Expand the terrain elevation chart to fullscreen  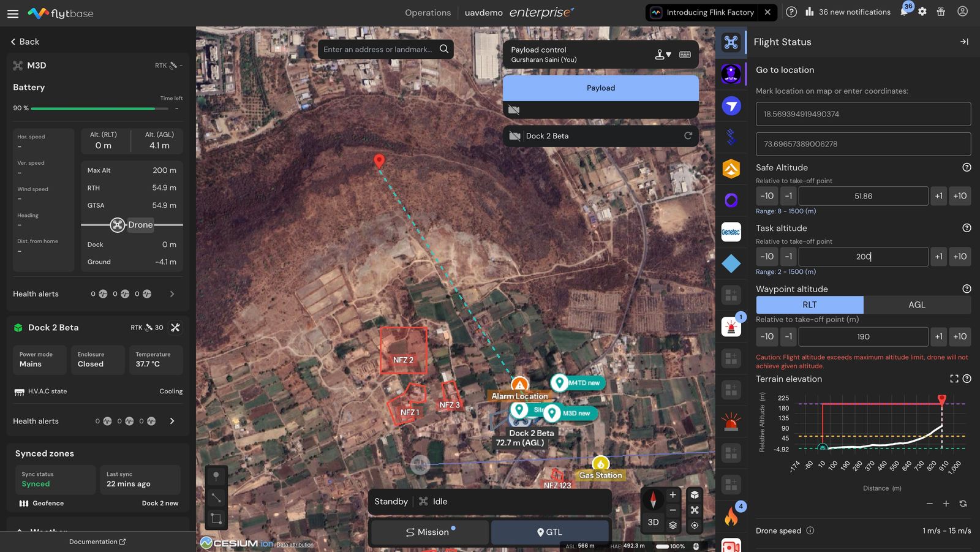pyautogui.click(x=954, y=379)
